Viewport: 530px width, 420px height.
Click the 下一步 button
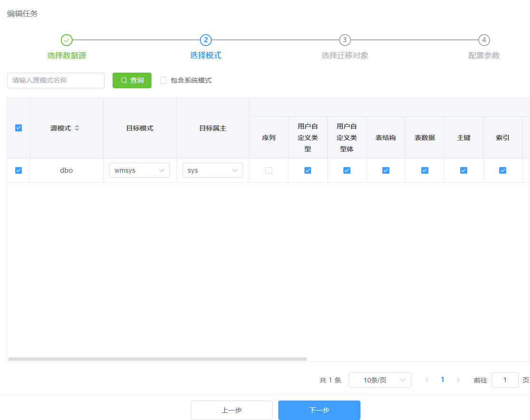pos(319,410)
